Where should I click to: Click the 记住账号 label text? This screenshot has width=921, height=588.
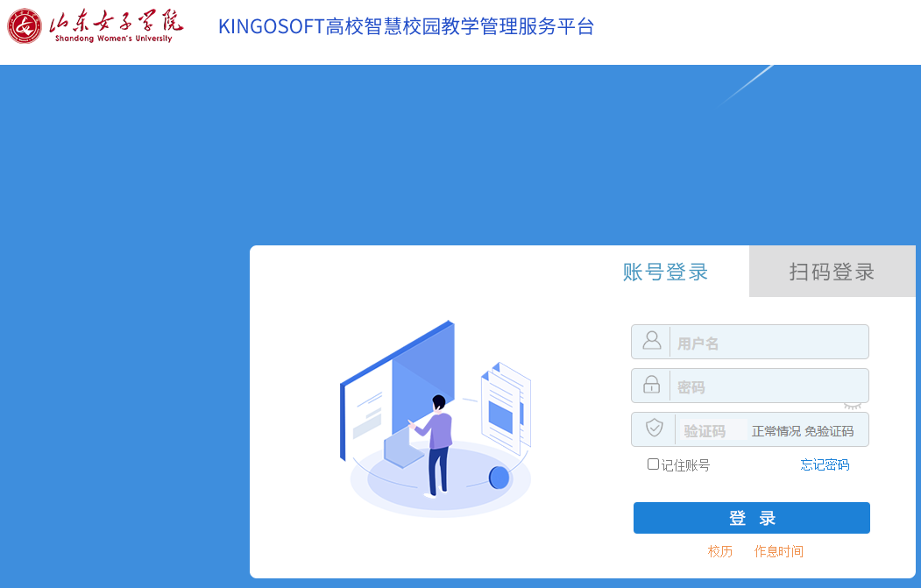[x=685, y=465]
